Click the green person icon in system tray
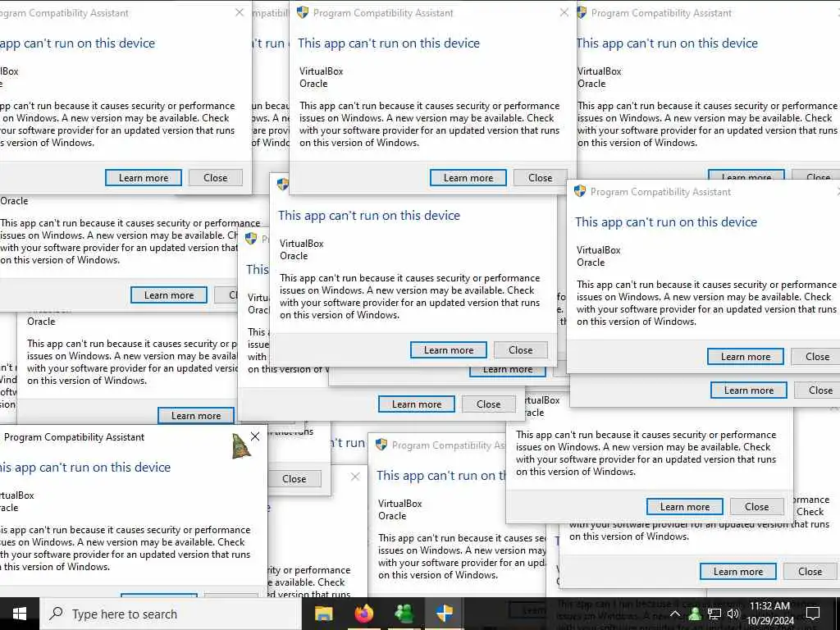This screenshot has width=840, height=630. [695, 614]
